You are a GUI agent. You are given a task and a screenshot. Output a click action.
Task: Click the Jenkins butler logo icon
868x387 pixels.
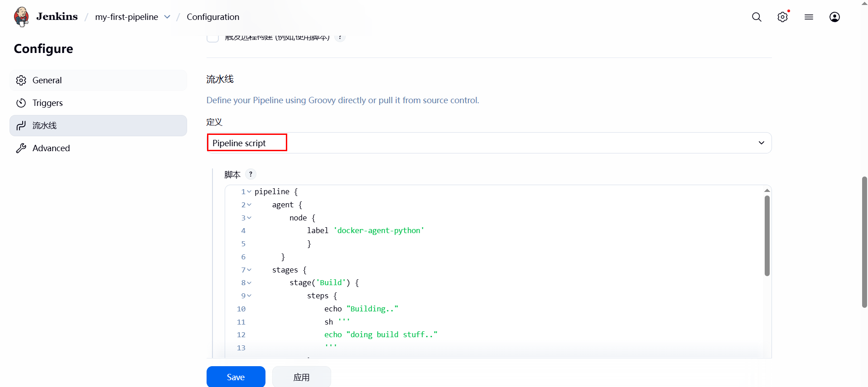click(21, 17)
